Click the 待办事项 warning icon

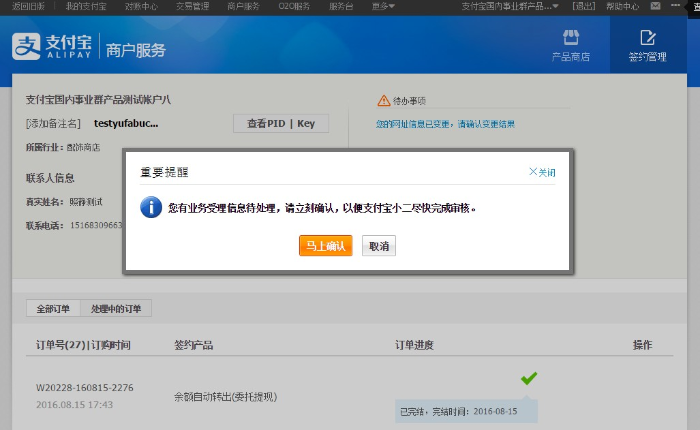(x=383, y=100)
